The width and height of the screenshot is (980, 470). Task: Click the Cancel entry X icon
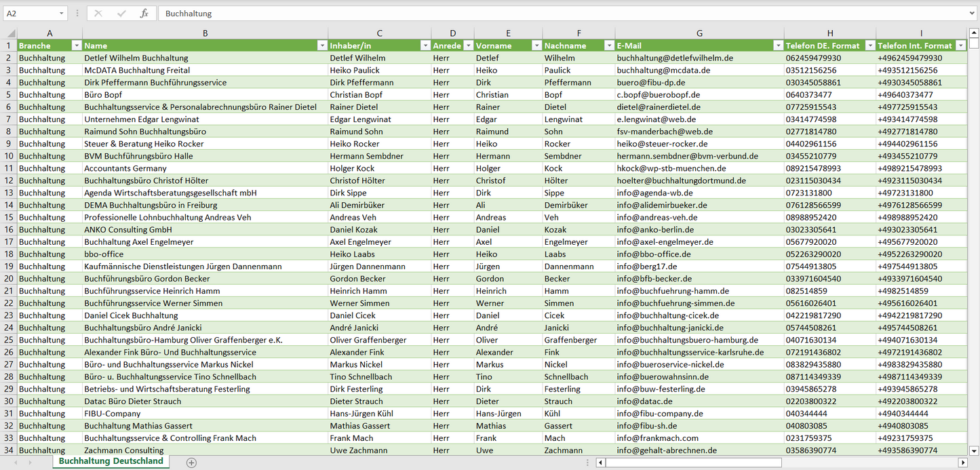click(98, 14)
